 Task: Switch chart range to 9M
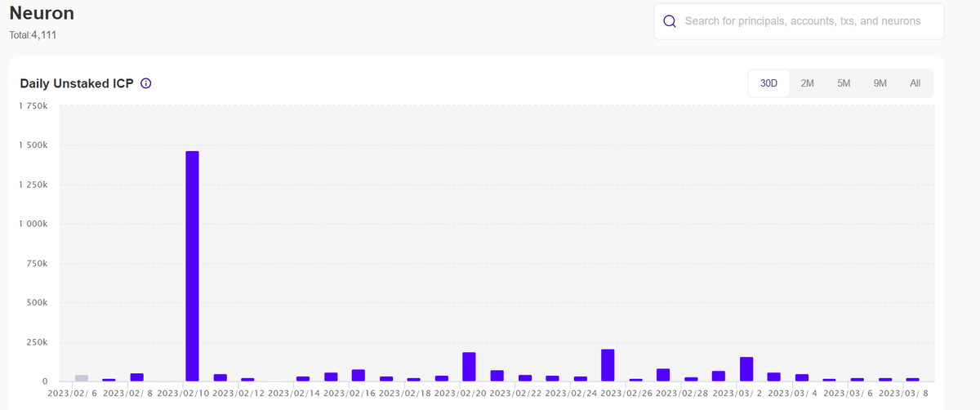[x=880, y=83]
